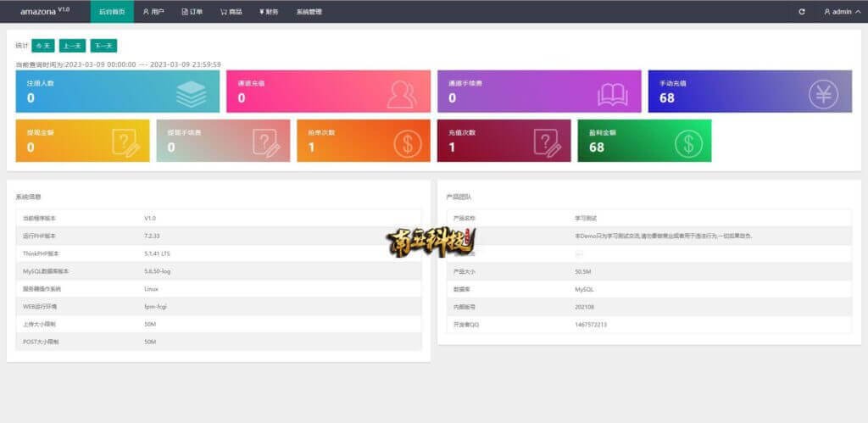868x423 pixels.
Task: Click the 上一天 button
Action: coord(72,46)
